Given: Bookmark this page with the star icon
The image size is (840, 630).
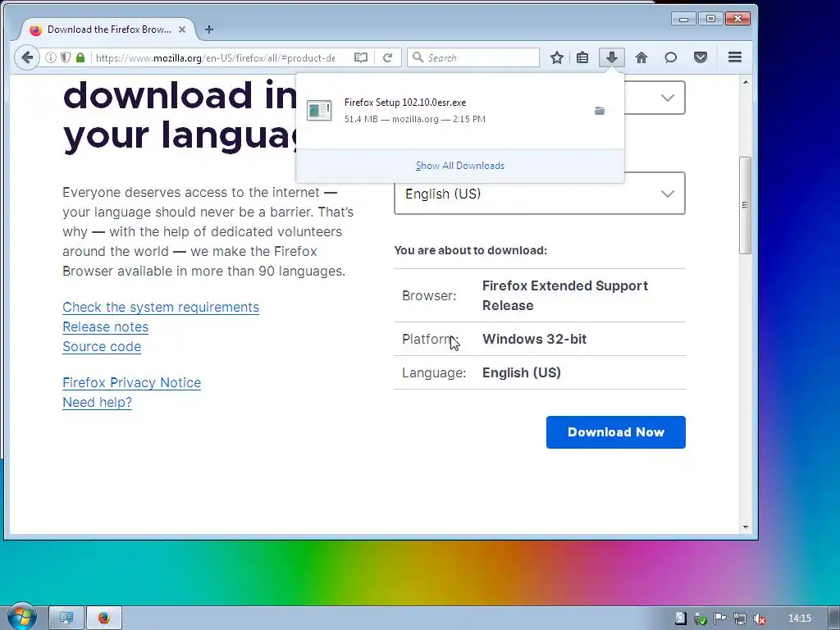Looking at the screenshot, I should (x=557, y=57).
